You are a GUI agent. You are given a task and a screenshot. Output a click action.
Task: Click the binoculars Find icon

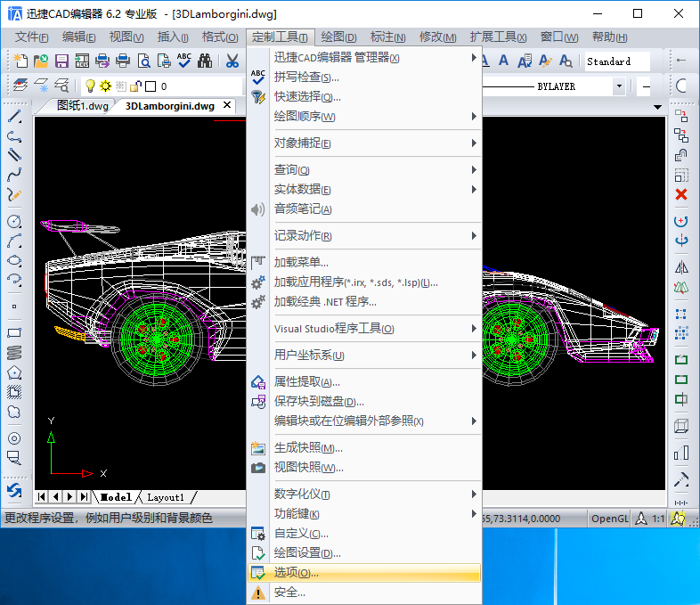coord(205,61)
